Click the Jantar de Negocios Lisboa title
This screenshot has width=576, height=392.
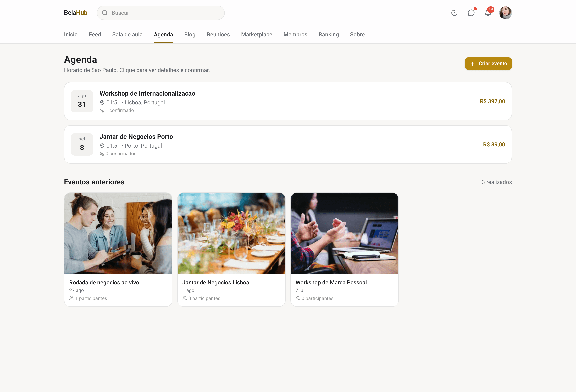[x=216, y=282]
